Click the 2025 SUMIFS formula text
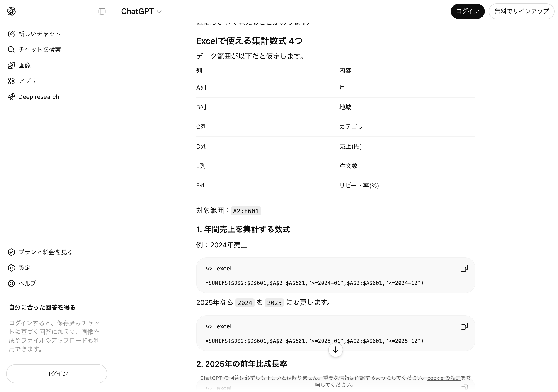 pos(314,341)
